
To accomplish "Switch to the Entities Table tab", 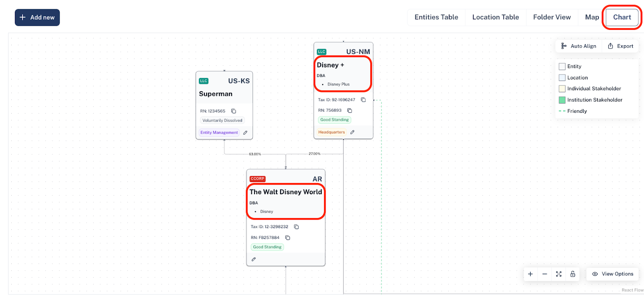I will pyautogui.click(x=436, y=17).
